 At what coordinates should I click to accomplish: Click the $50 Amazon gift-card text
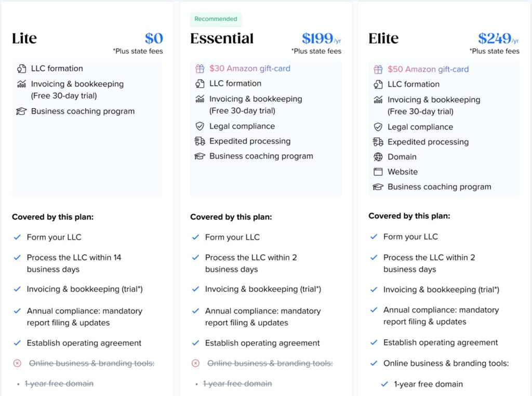click(428, 69)
